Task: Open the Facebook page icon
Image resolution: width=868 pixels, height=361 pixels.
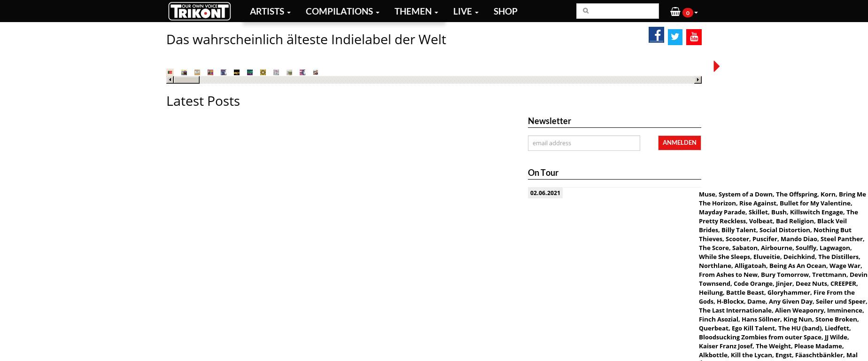Action: pos(656,35)
